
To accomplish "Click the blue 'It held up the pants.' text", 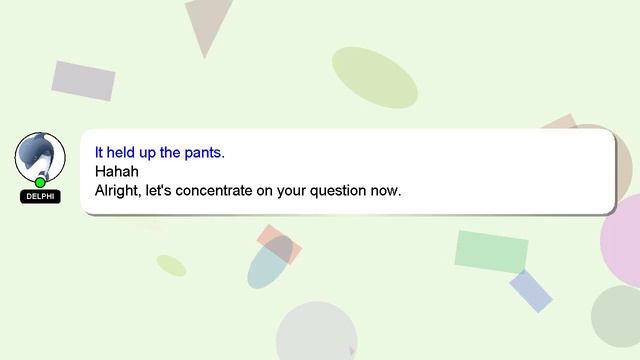I will point(160,152).
